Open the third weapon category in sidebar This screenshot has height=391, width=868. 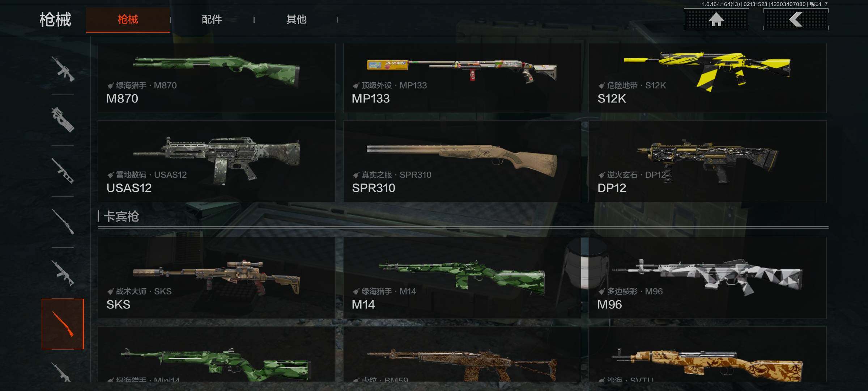click(x=63, y=171)
